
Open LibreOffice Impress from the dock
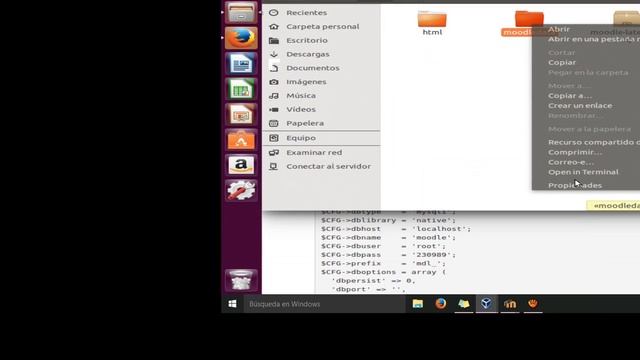tap(241, 114)
